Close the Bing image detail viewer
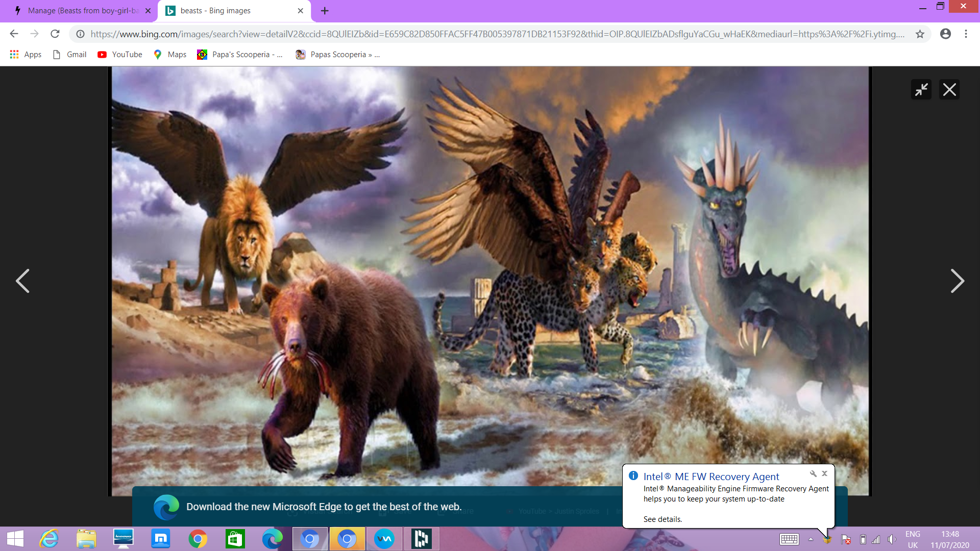The height and width of the screenshot is (551, 980). 949,90
